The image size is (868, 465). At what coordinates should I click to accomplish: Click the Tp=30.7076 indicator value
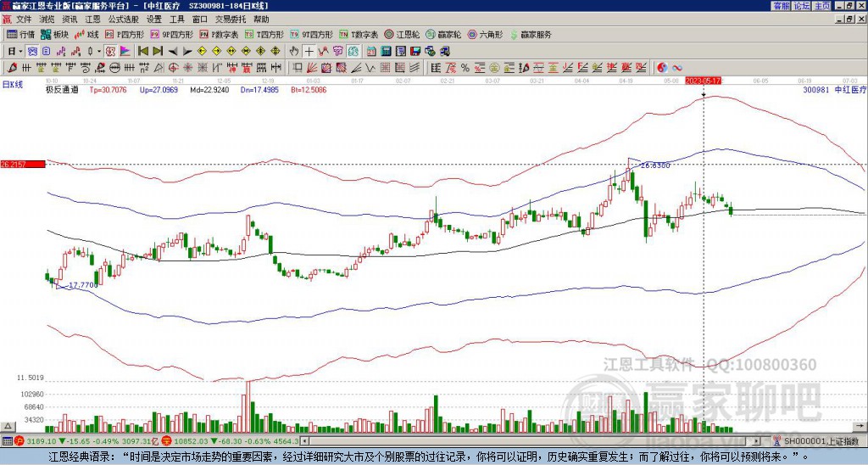[x=108, y=90]
